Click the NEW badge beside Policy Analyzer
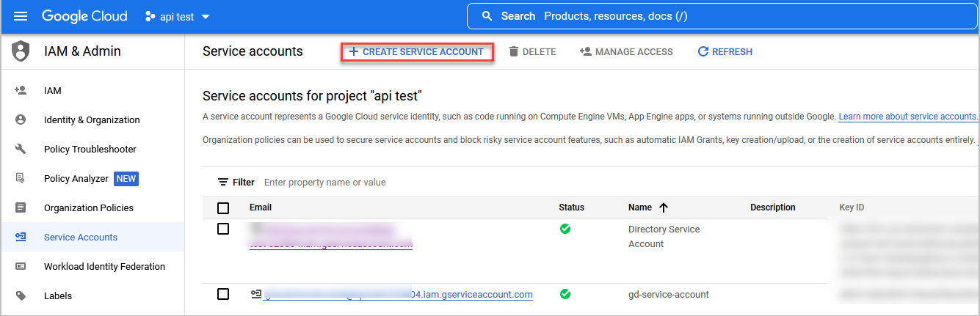Viewport: 980px width, 316px height. (x=126, y=178)
